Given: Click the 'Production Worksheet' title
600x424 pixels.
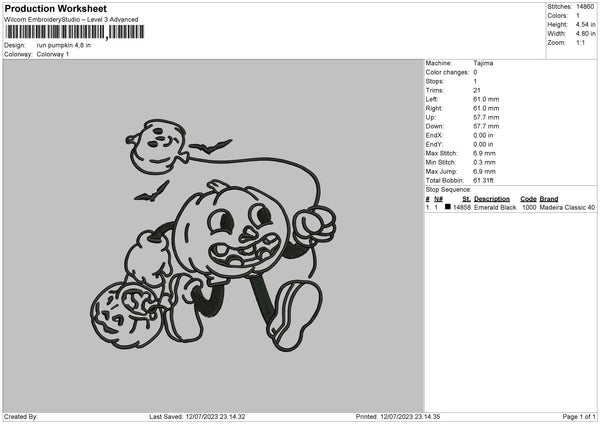Looking at the screenshot, I should (55, 8).
